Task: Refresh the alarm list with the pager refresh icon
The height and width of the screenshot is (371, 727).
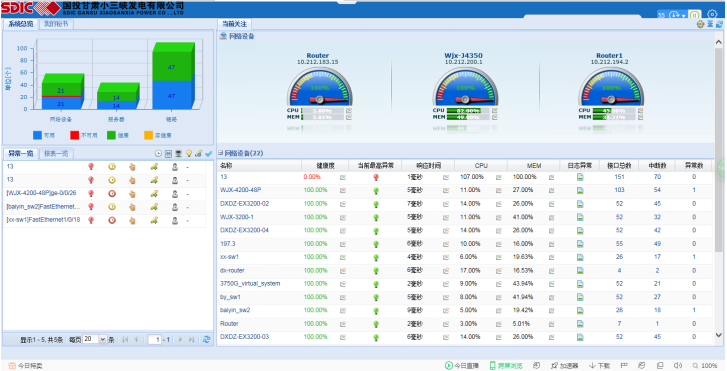Action: point(206,340)
